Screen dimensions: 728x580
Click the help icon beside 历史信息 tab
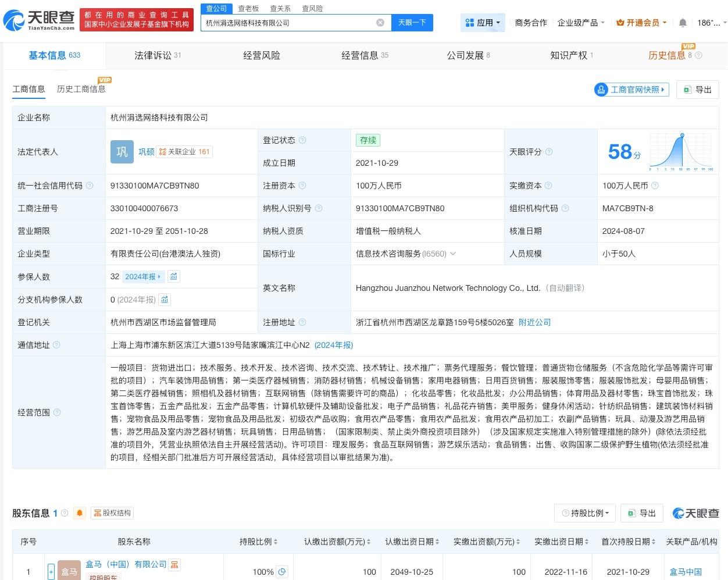[x=699, y=55]
